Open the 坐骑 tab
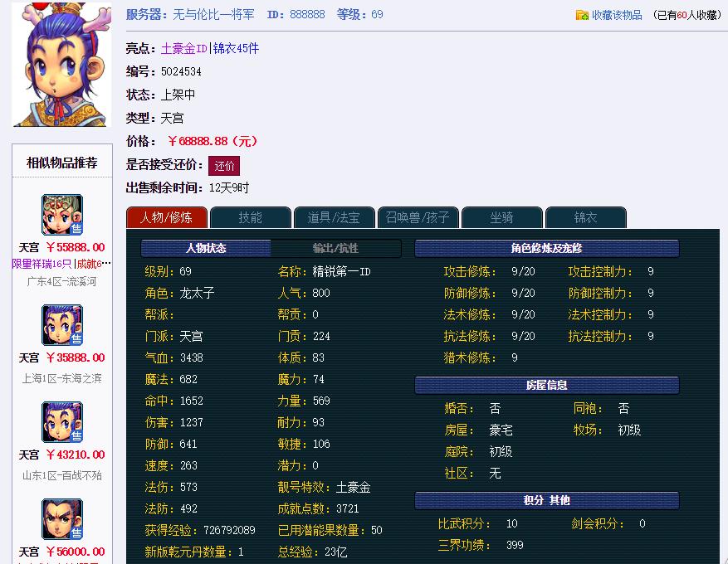728x564 pixels. click(501, 216)
